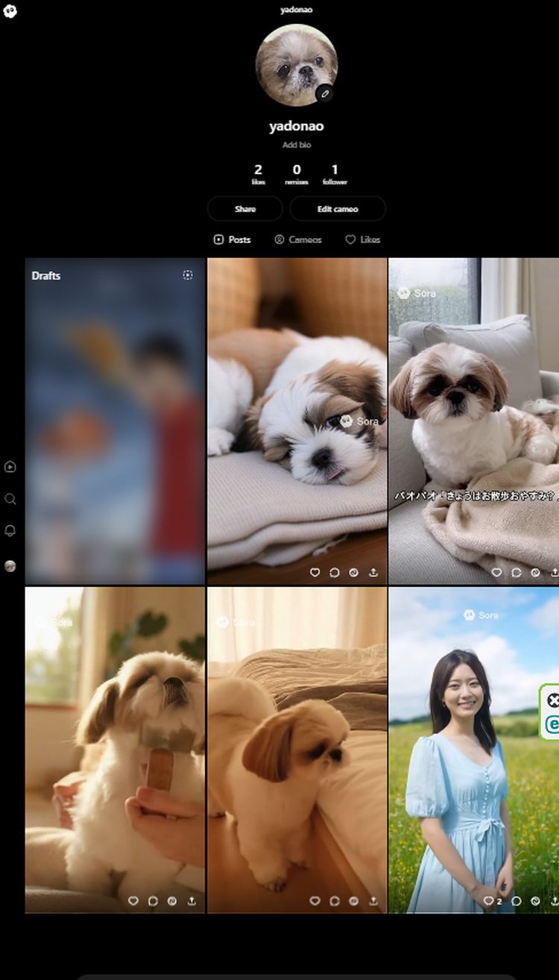Share the puppy leaning on bed video
559x980 pixels.
373,901
